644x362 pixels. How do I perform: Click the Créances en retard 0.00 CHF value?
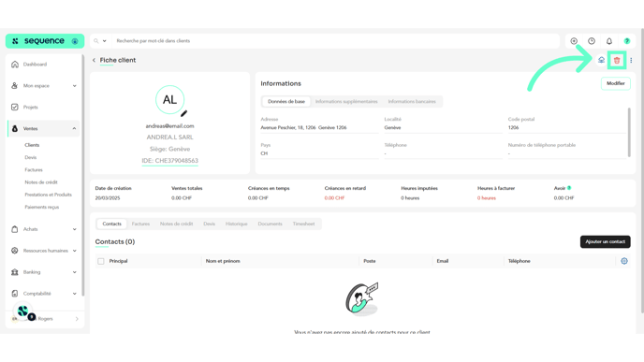[x=334, y=197]
